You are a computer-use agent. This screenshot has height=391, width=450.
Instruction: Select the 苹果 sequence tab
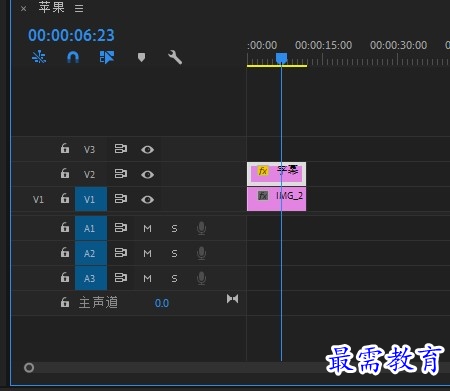(51, 7)
